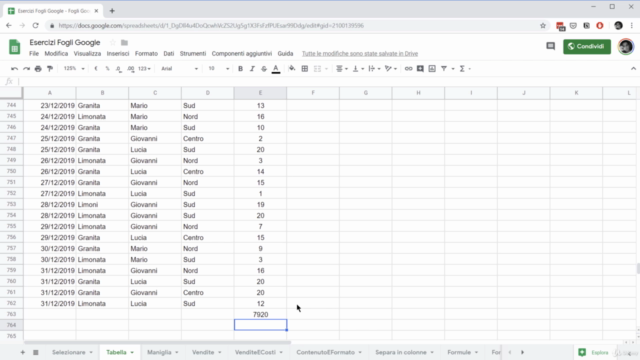
Task: Toggle italic formatting
Action: (252, 69)
